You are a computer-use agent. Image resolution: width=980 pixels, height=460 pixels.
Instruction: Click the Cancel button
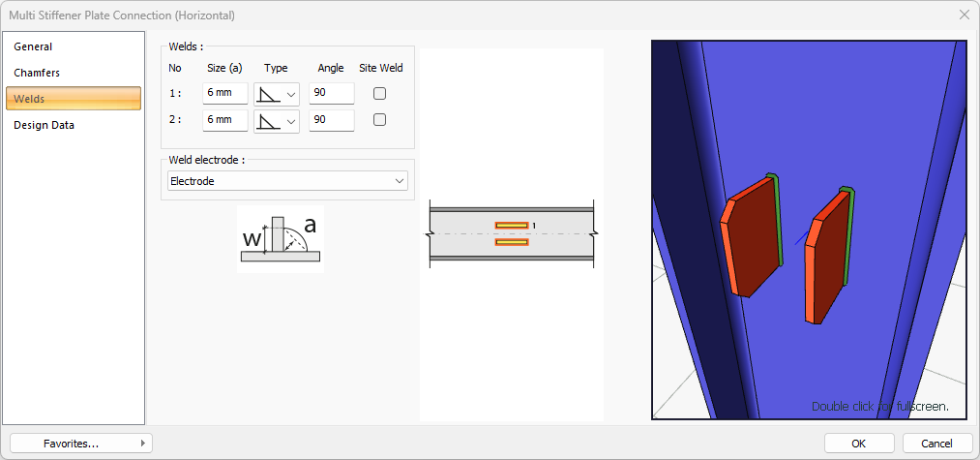point(936,444)
